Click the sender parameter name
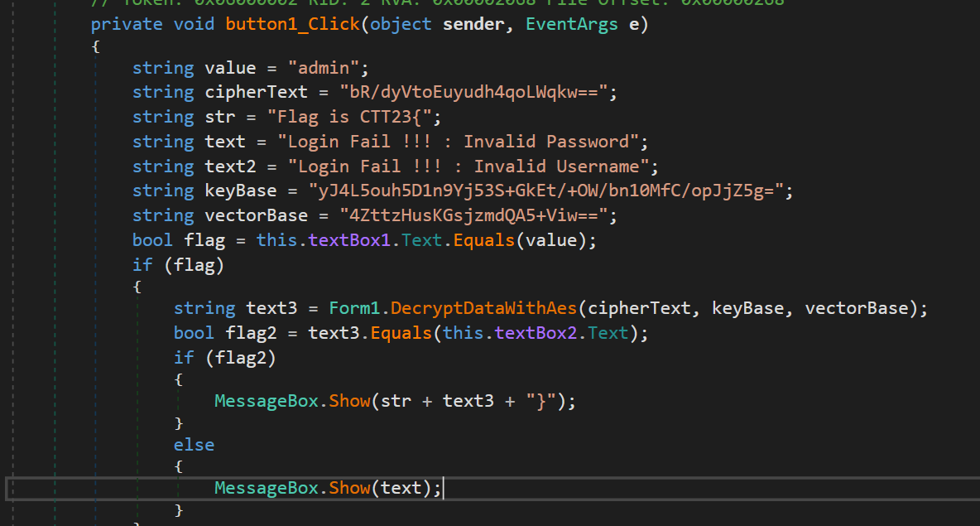980x526 pixels. (473, 23)
